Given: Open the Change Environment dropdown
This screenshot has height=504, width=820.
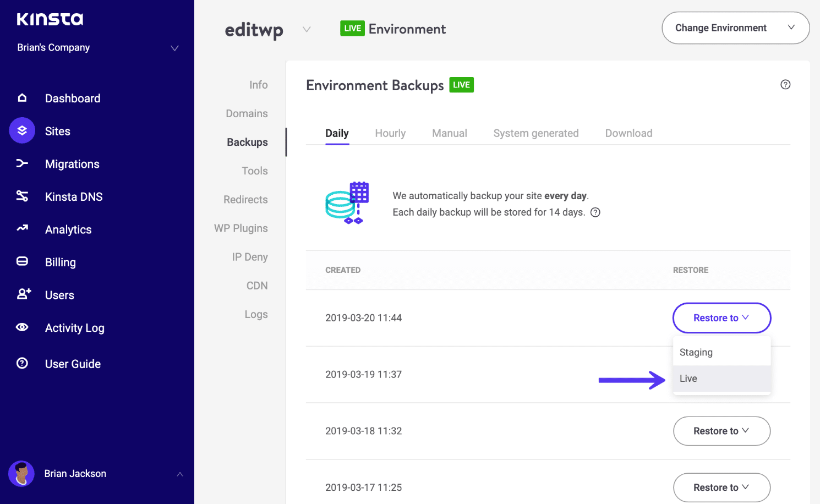Looking at the screenshot, I should pyautogui.click(x=735, y=28).
